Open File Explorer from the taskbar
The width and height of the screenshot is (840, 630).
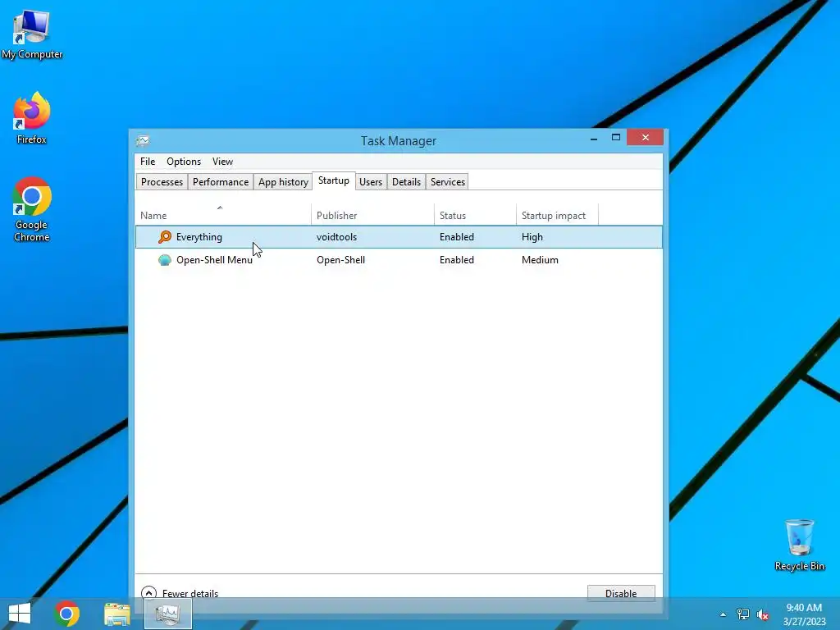click(x=116, y=614)
